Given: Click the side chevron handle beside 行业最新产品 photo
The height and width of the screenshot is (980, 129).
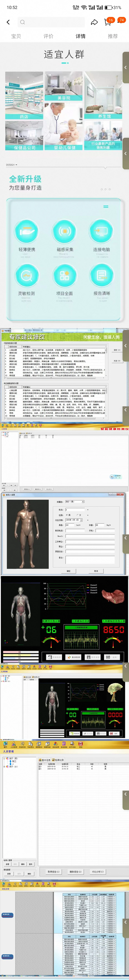Looking at the screenshot, I should (126, 153).
